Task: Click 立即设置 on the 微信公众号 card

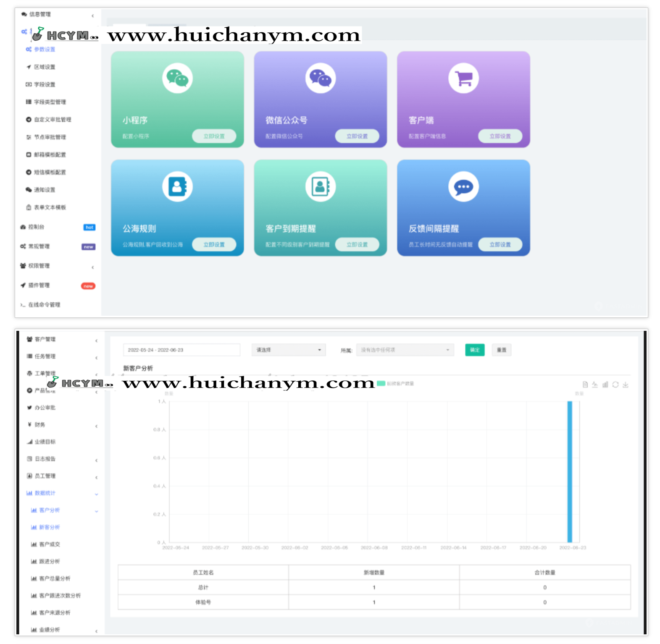Action: tap(357, 136)
